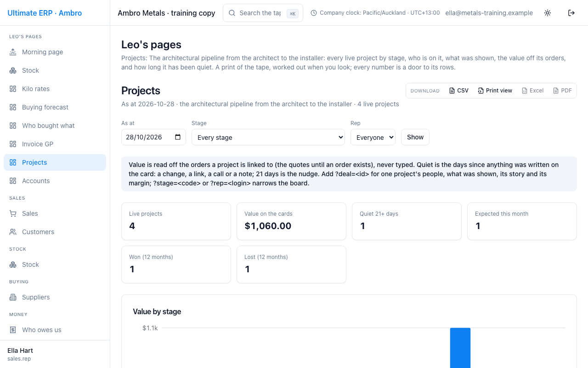Click the Sales shopping cart icon

(13, 213)
